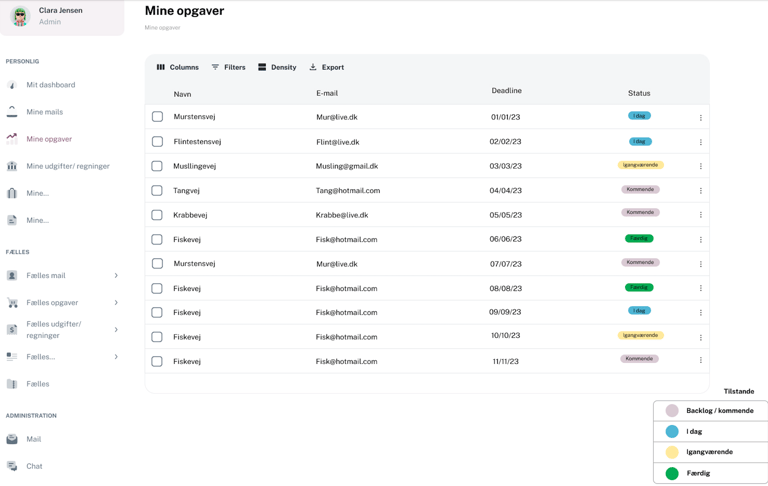This screenshot has width=768, height=486.
Task: Tick the Krabbevej row checkbox
Action: tap(157, 215)
